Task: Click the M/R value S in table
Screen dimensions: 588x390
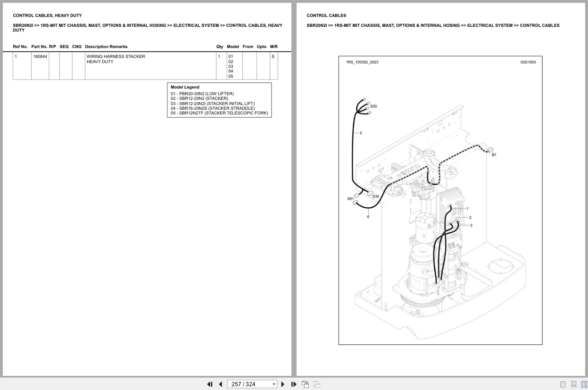Action: coord(273,57)
